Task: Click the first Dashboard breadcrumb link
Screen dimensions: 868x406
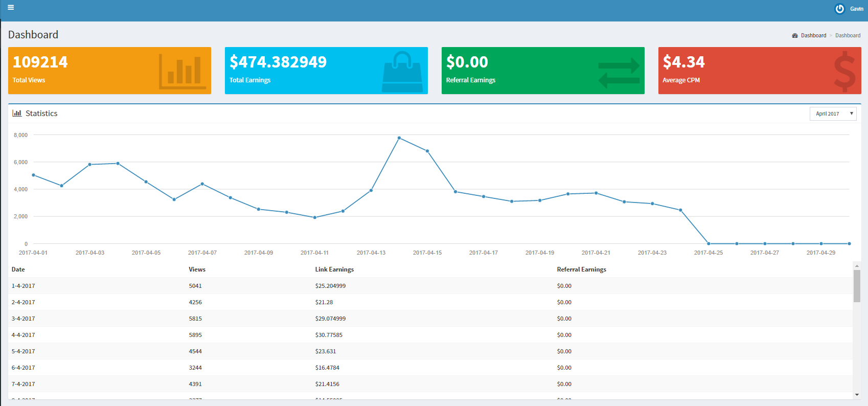Action: pyautogui.click(x=813, y=36)
